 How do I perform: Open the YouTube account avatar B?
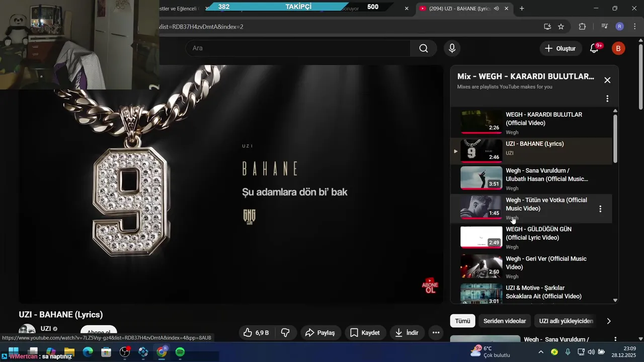(x=618, y=48)
